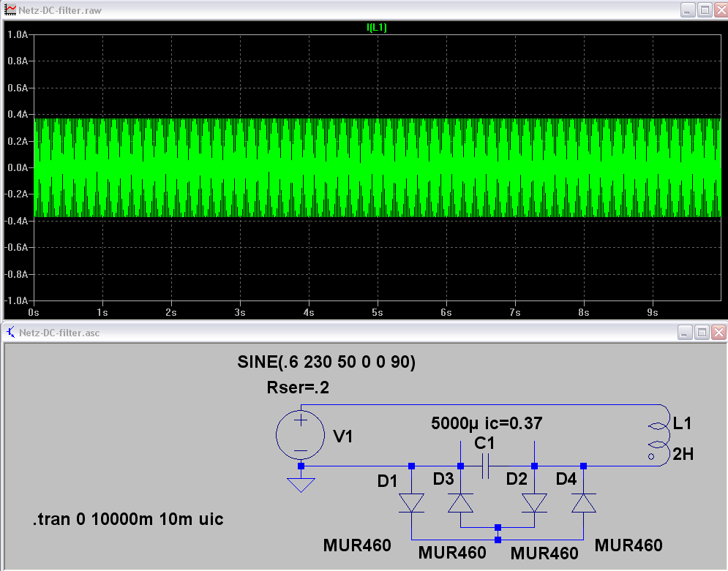Screen dimensions: 728x571
Task: Select the SINE(.6 230 50 0 0 90) text
Action: click(x=326, y=362)
